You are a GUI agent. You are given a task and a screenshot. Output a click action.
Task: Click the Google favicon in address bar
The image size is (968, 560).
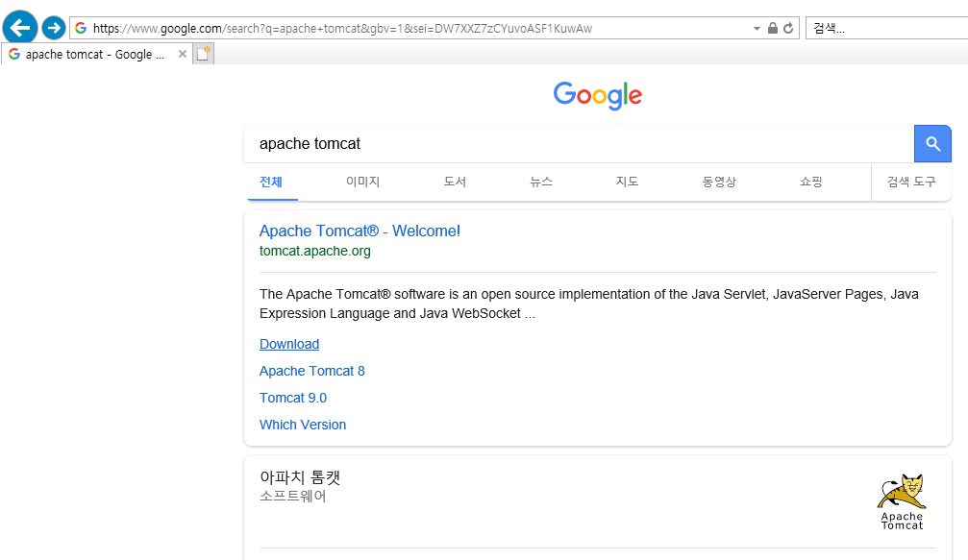point(81,29)
